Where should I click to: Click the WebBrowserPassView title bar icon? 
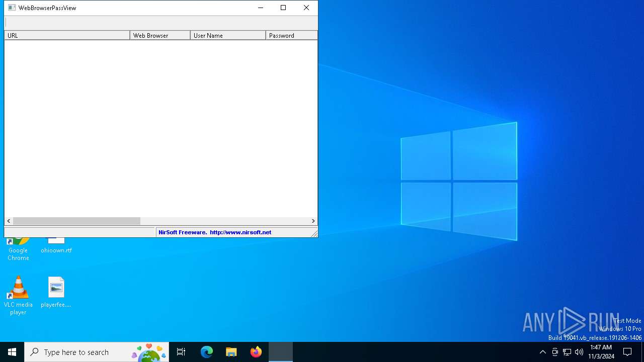tap(12, 8)
